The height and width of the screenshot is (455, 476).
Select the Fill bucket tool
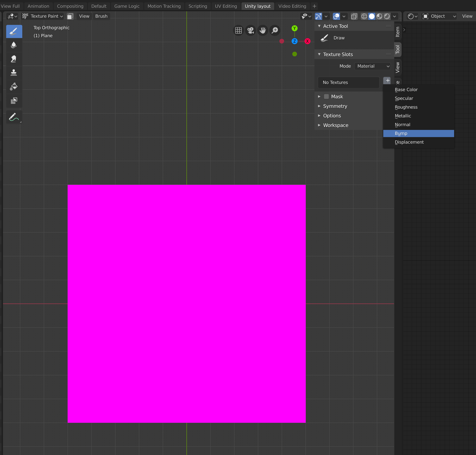pos(14,87)
